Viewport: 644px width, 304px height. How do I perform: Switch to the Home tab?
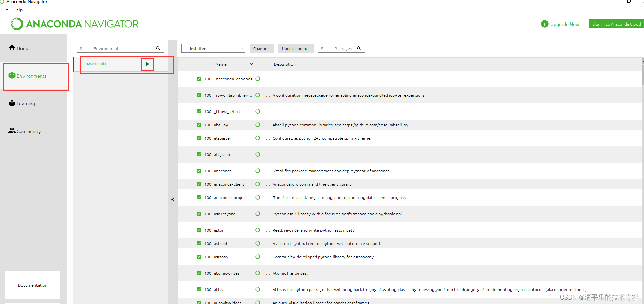(x=33, y=48)
